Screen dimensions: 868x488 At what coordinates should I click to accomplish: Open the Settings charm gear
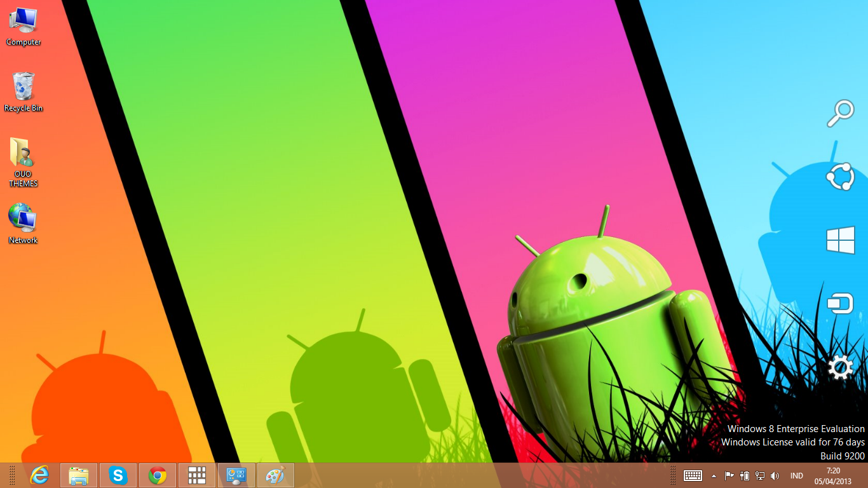point(840,367)
